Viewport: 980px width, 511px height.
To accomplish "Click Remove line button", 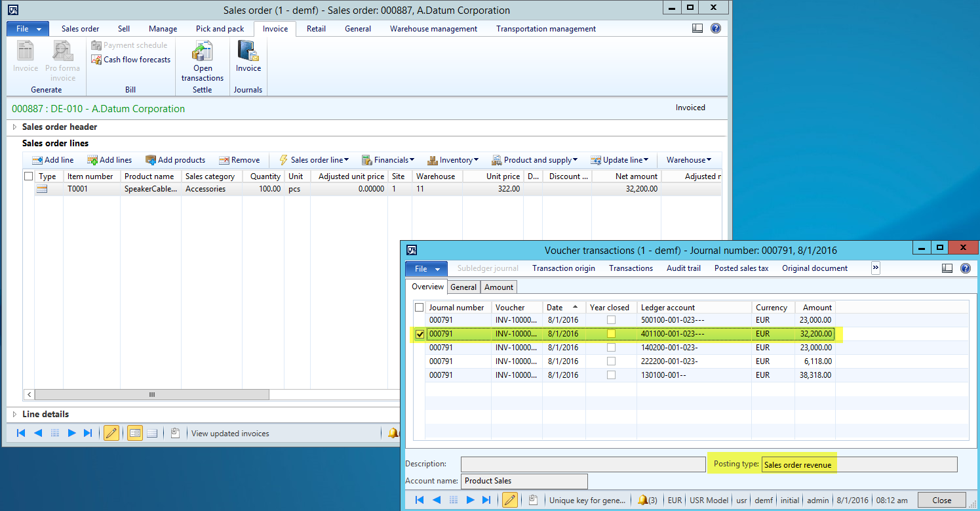I will pos(239,160).
